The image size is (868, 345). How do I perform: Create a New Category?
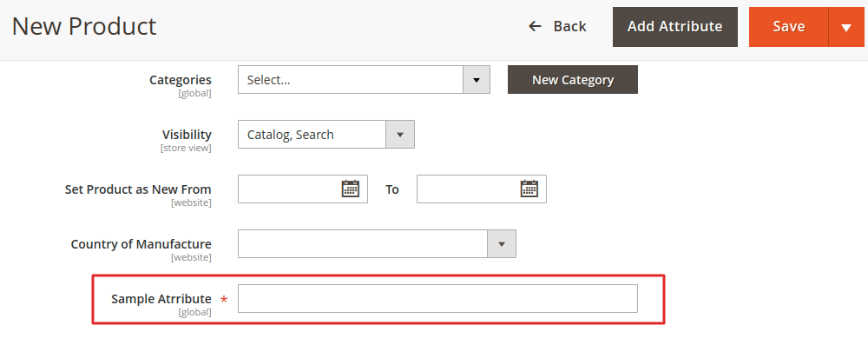pos(572,79)
